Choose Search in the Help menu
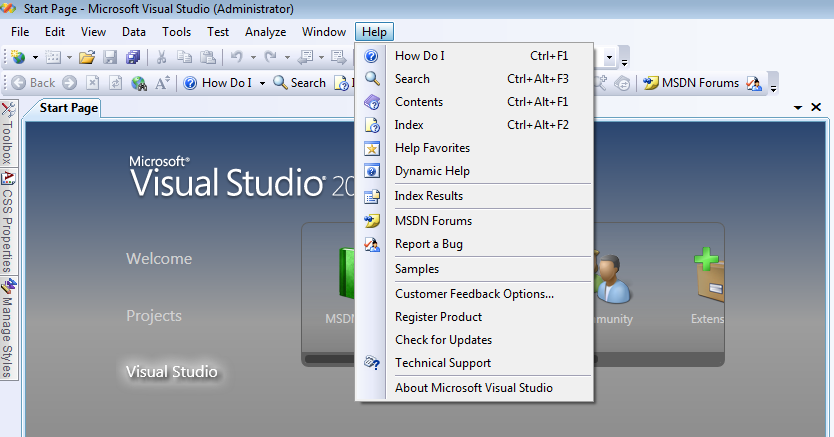Viewport: 834px width, 437px height. [474, 79]
